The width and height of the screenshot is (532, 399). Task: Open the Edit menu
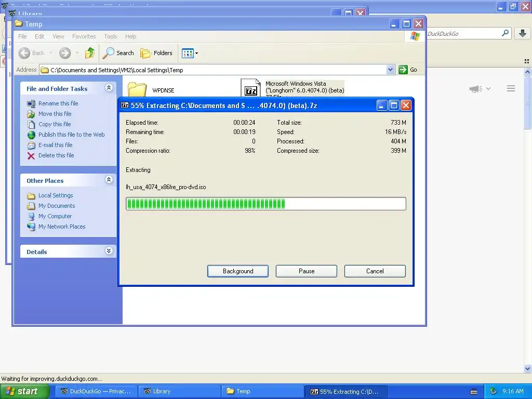[x=39, y=36]
